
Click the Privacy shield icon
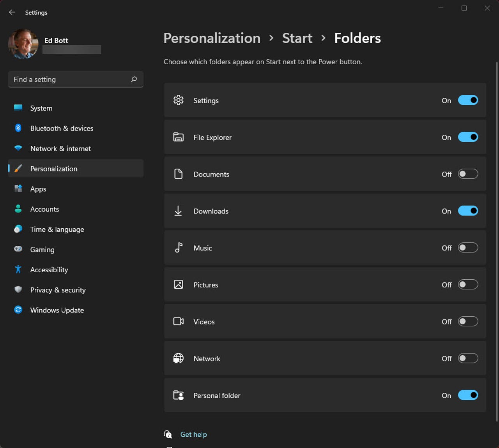[18, 289]
